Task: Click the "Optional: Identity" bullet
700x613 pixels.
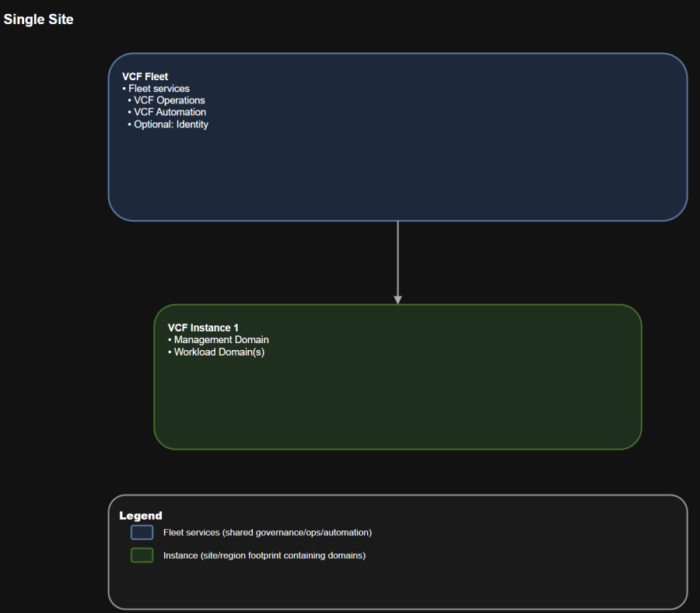Action: pos(171,124)
